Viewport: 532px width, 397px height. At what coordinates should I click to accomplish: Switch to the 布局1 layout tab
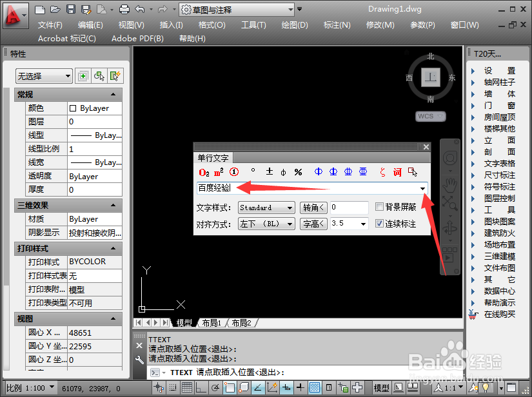coord(212,323)
